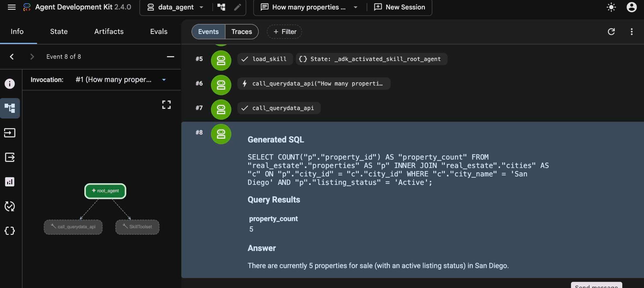This screenshot has width=644, height=288.
Task: Expand the session dropdown 'How many properties'
Action: pos(309,7)
